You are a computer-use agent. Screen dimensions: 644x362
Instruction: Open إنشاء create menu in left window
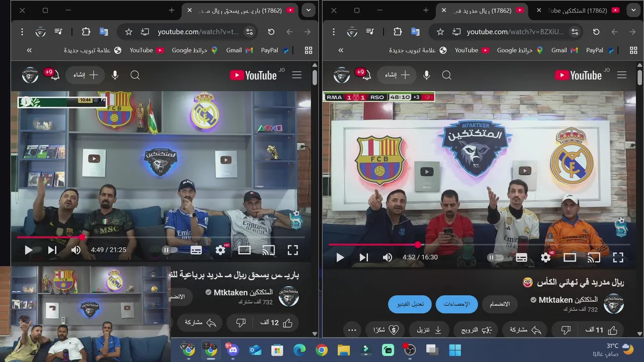[86, 75]
